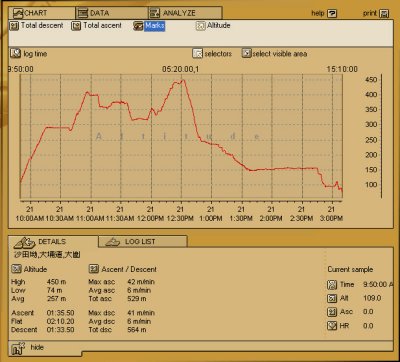Open help via question mark icon

click(x=332, y=13)
